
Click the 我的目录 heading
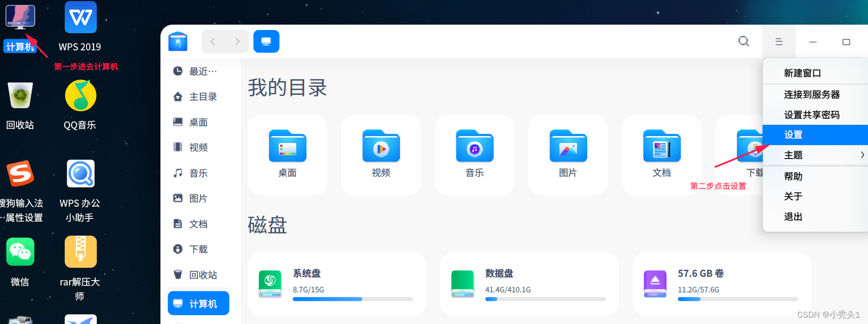click(x=287, y=87)
